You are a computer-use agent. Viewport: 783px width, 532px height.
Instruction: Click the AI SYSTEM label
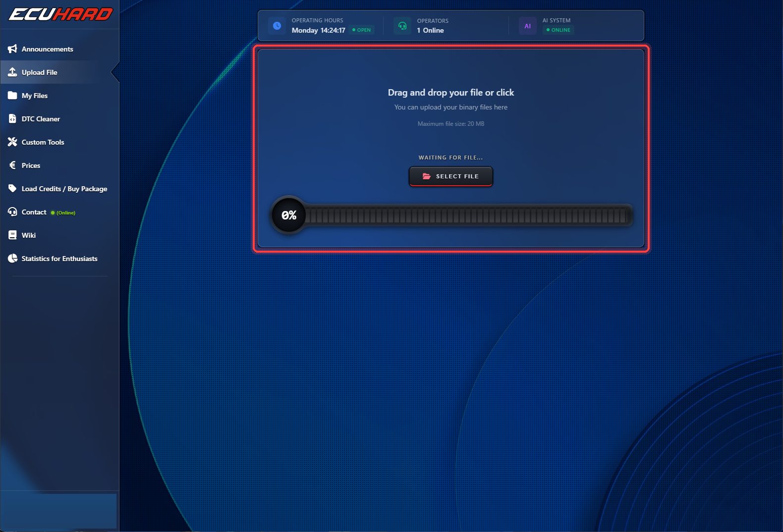tap(557, 20)
